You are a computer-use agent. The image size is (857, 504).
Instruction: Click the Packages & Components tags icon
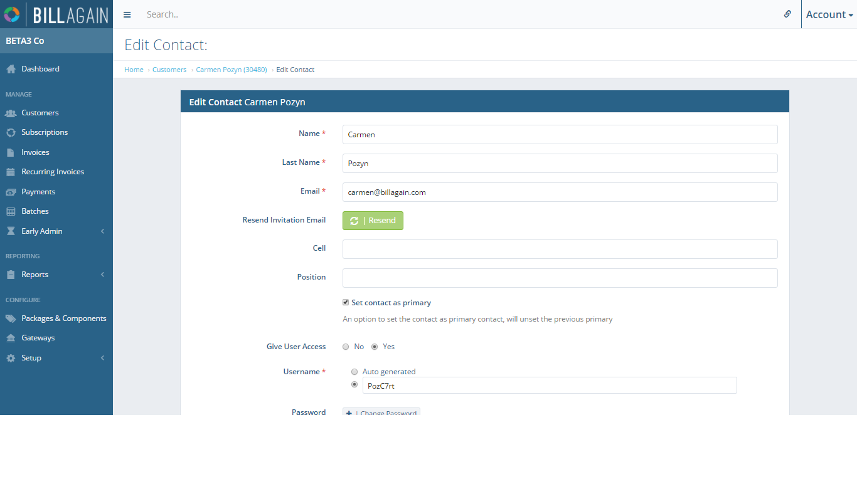[11, 318]
